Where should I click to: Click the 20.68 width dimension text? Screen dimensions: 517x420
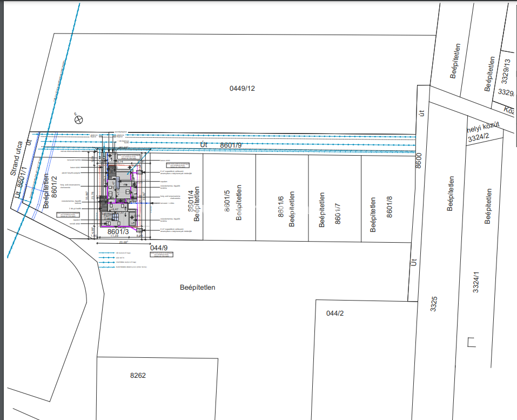click(112, 243)
